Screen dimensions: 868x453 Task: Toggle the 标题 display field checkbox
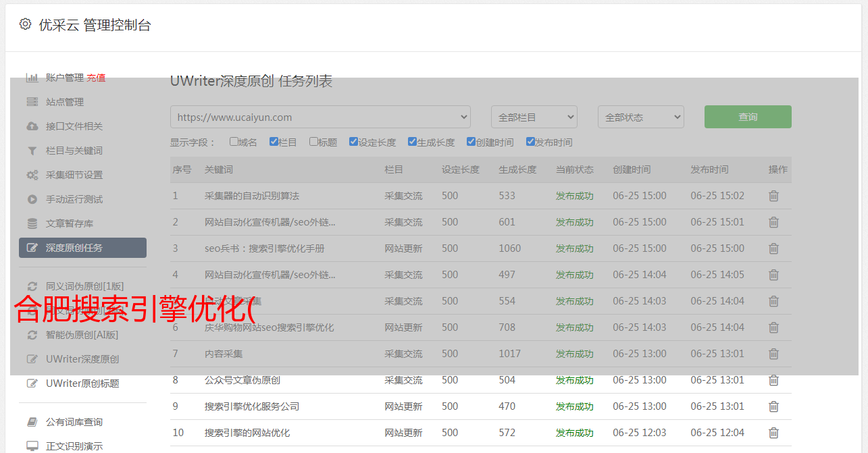click(x=313, y=142)
